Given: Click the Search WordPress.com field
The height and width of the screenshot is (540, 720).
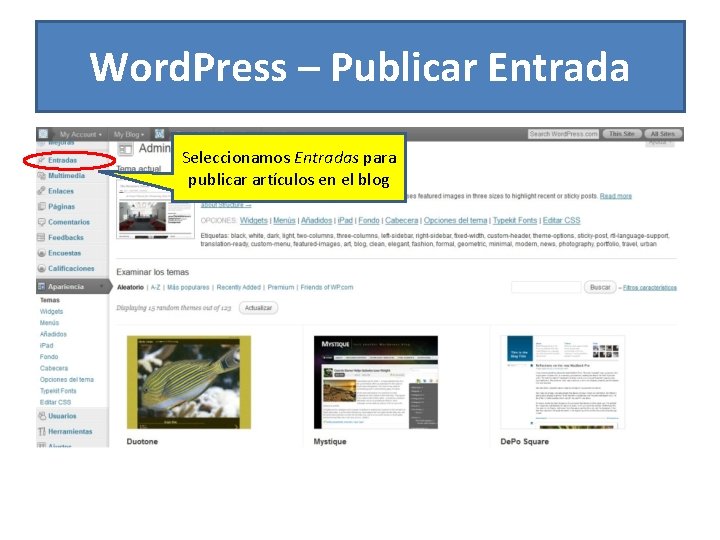Looking at the screenshot, I should pos(563,134).
